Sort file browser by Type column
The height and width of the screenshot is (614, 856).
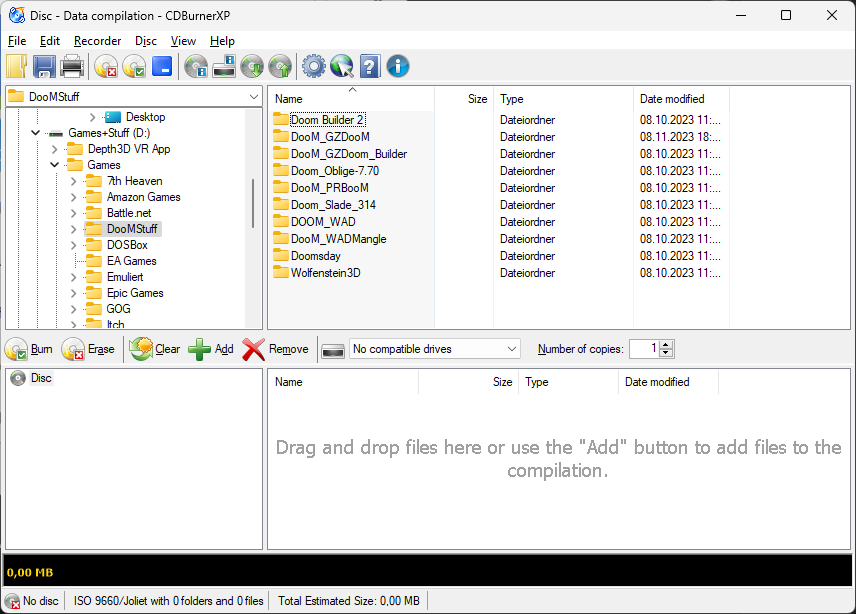563,99
